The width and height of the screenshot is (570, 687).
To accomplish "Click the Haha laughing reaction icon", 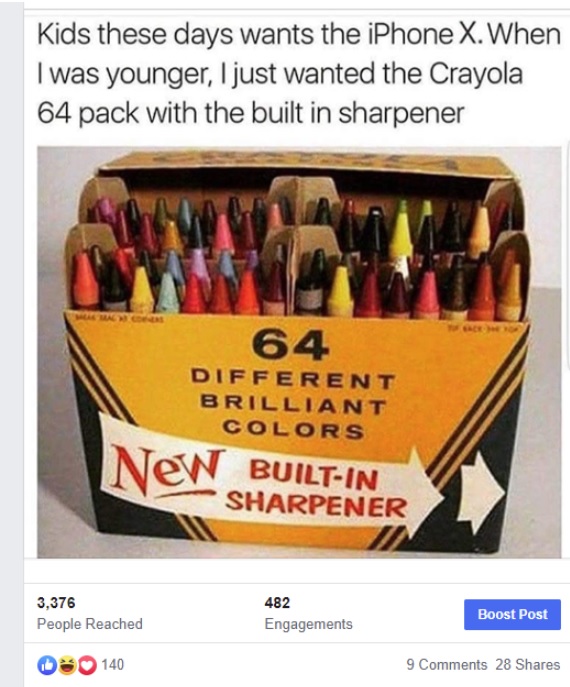I will (67, 665).
